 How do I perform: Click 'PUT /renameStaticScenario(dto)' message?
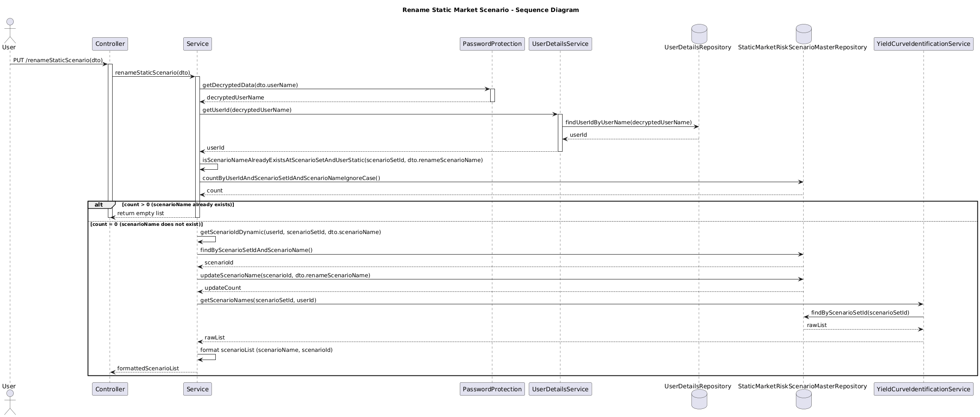pos(58,60)
